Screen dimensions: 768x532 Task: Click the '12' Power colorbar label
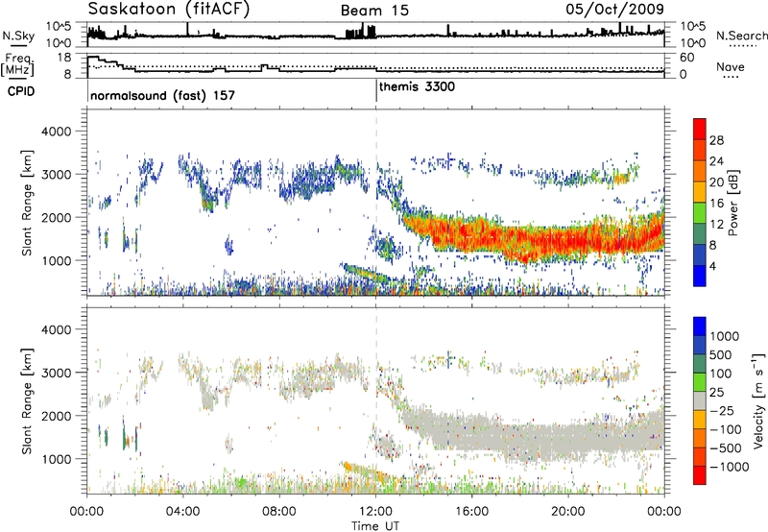[716, 225]
